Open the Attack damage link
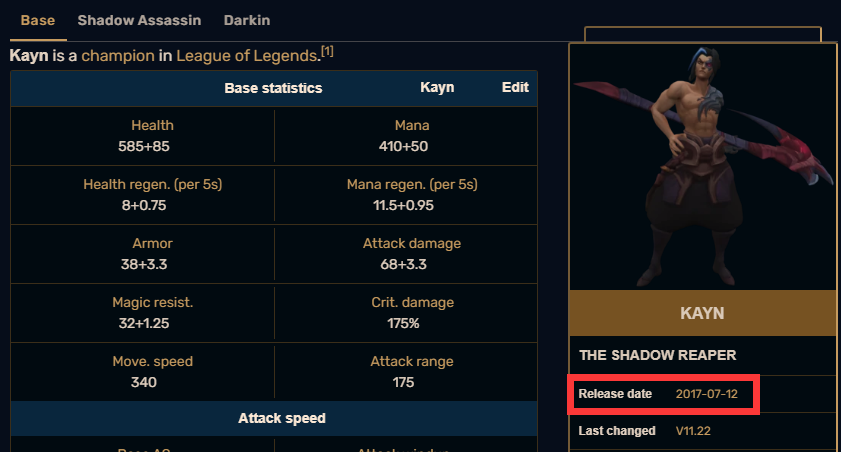841x452 pixels. [x=412, y=243]
